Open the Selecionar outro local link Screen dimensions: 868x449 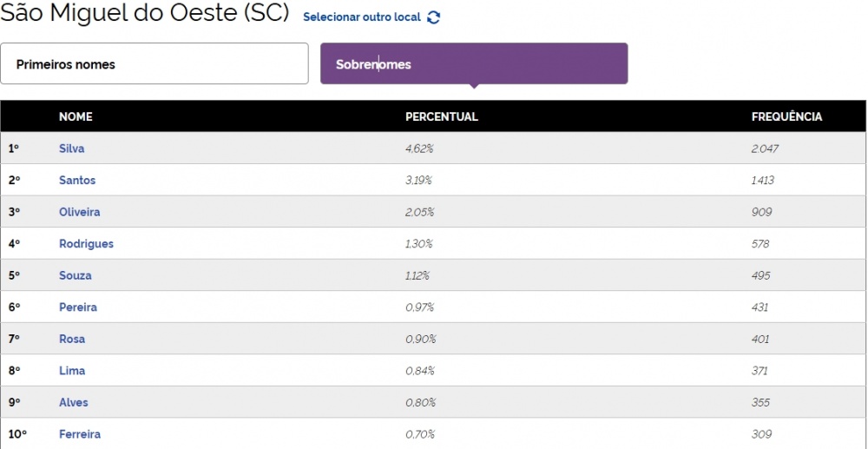pos(362,17)
